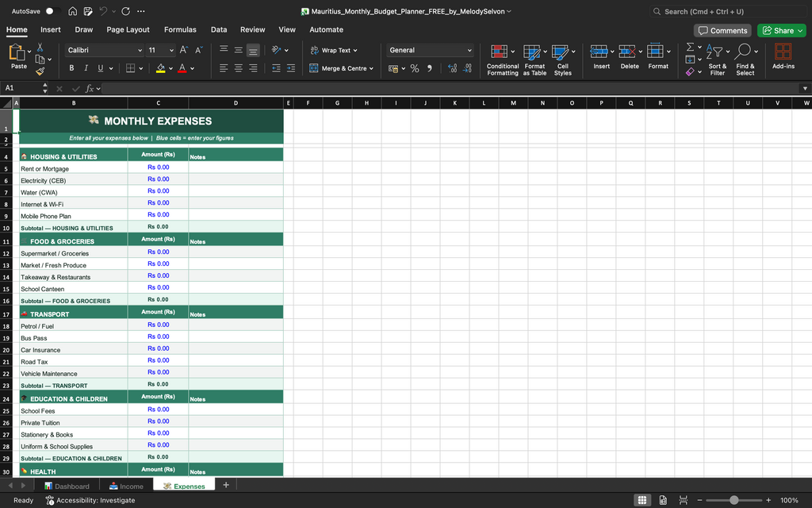Image resolution: width=812 pixels, height=508 pixels.
Task: Open Cell Styles gallery
Action: [563, 60]
